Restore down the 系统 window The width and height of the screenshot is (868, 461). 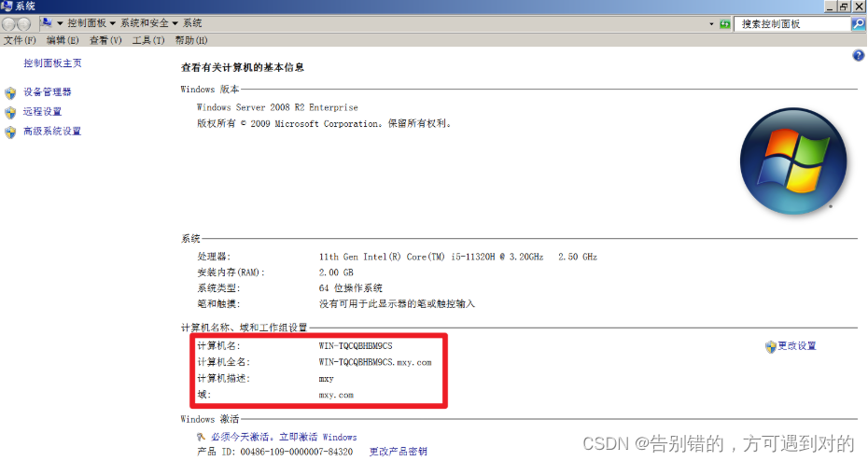[x=844, y=7]
